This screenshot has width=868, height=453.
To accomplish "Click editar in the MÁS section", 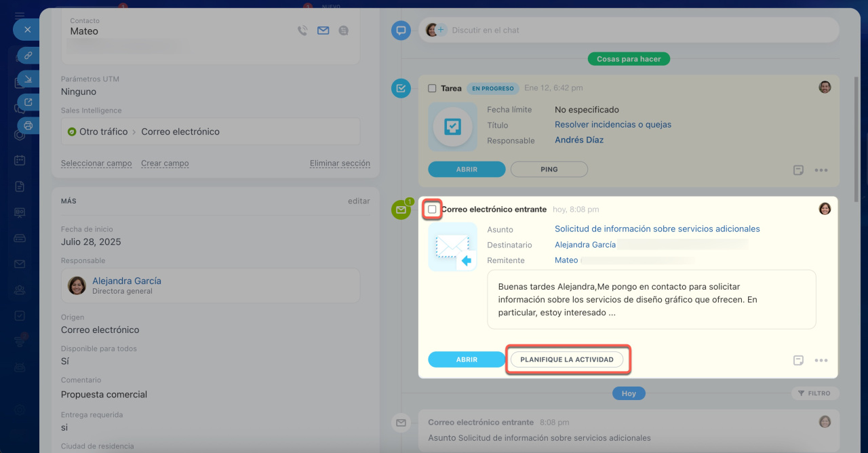I will click(x=359, y=201).
